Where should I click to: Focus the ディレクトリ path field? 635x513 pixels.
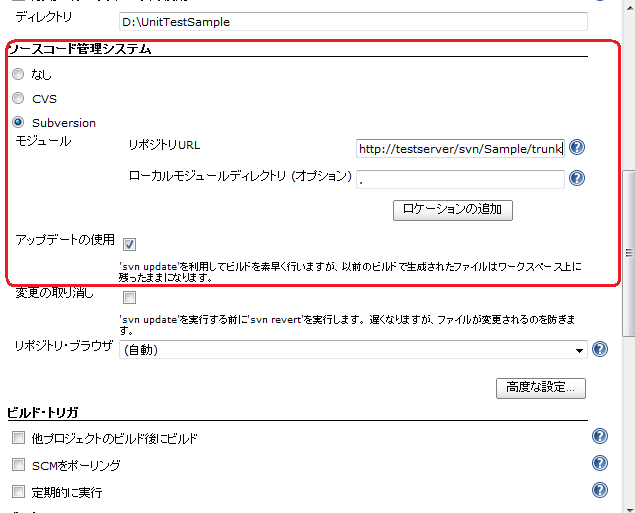coord(353,21)
